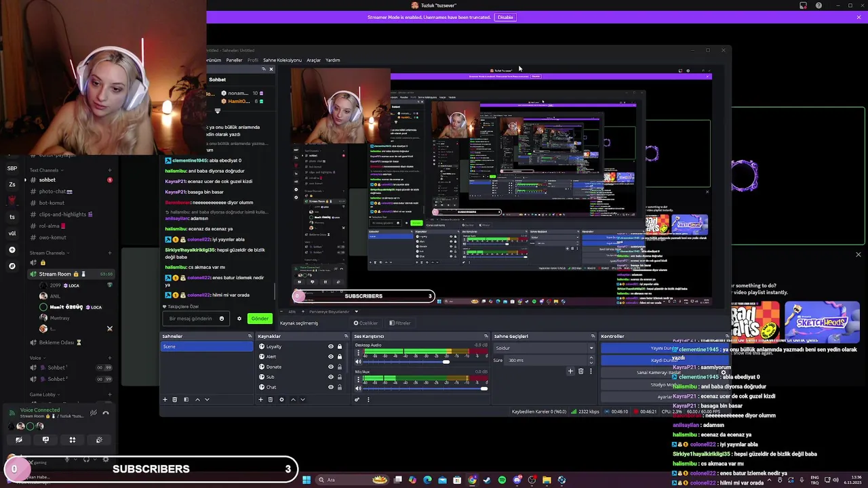Open Soldur transition dropdown
This screenshot has width=868, height=488.
pyautogui.click(x=544, y=348)
